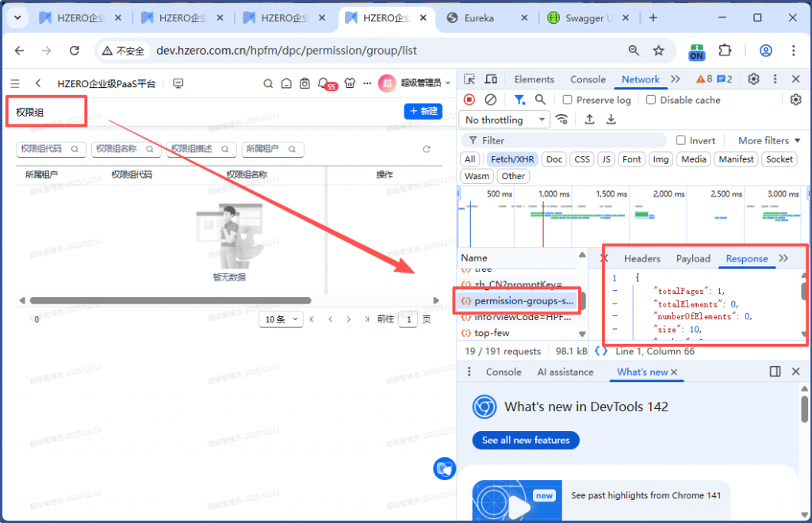Enable the Preserve log checkbox
This screenshot has height=523, width=812.
point(568,100)
